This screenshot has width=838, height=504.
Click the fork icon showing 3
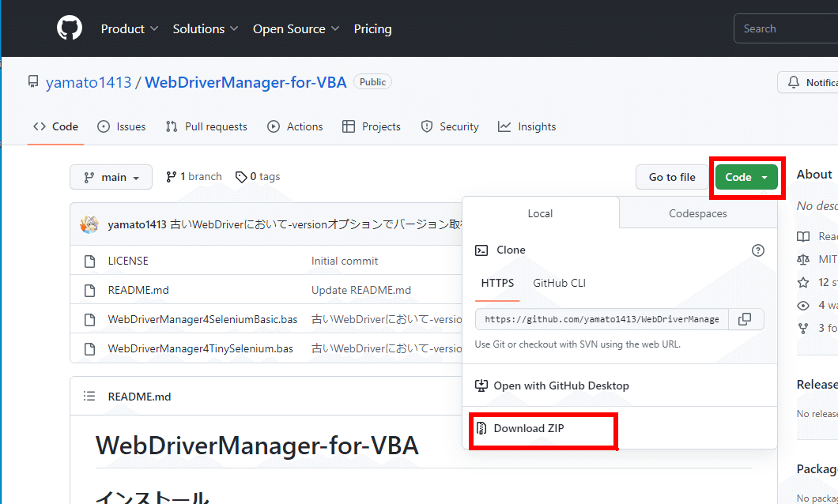tap(803, 329)
